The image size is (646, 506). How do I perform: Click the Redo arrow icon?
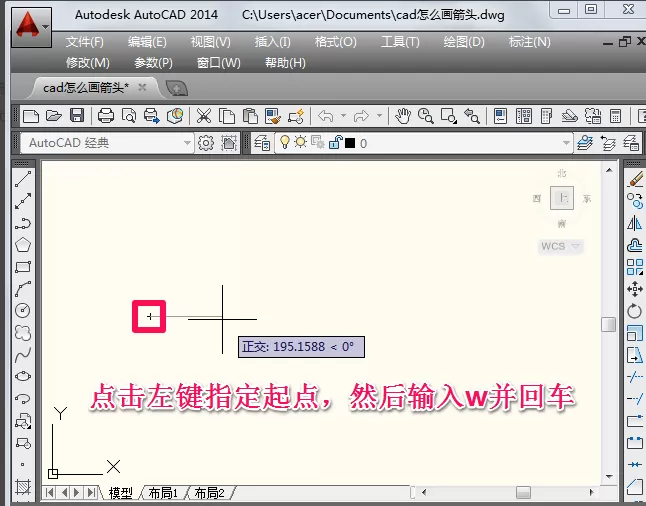coord(361,116)
